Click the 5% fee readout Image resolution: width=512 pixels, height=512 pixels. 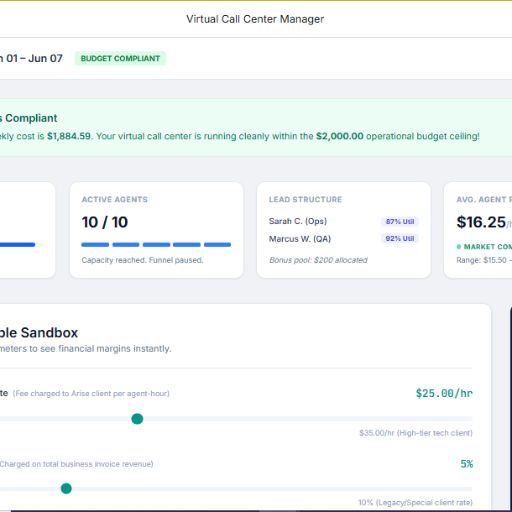tap(467, 464)
